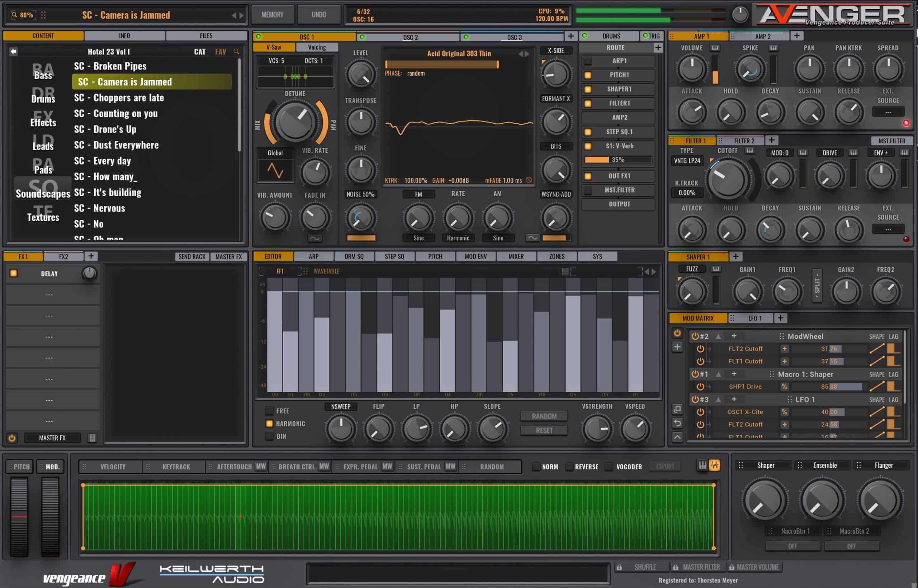Screen dimensions: 918x588
Task: Switch to the Voicing tab
Action: click(x=317, y=47)
